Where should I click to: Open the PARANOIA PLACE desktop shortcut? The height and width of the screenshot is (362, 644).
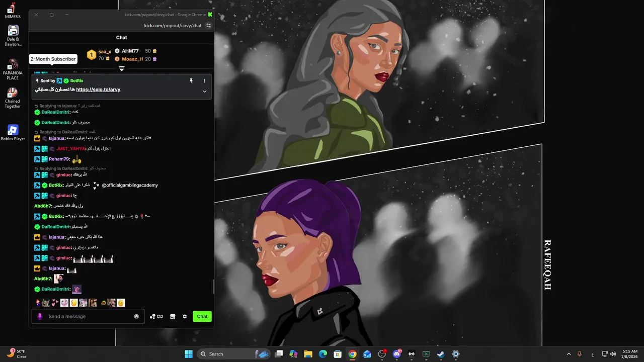(13, 69)
